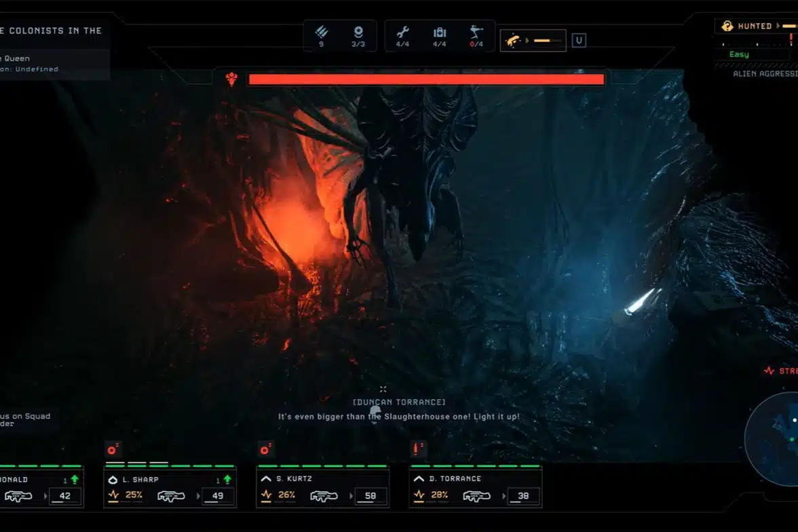The image size is (798, 532).
Task: Click the ammo magazines icon showing 9
Action: coord(322,33)
